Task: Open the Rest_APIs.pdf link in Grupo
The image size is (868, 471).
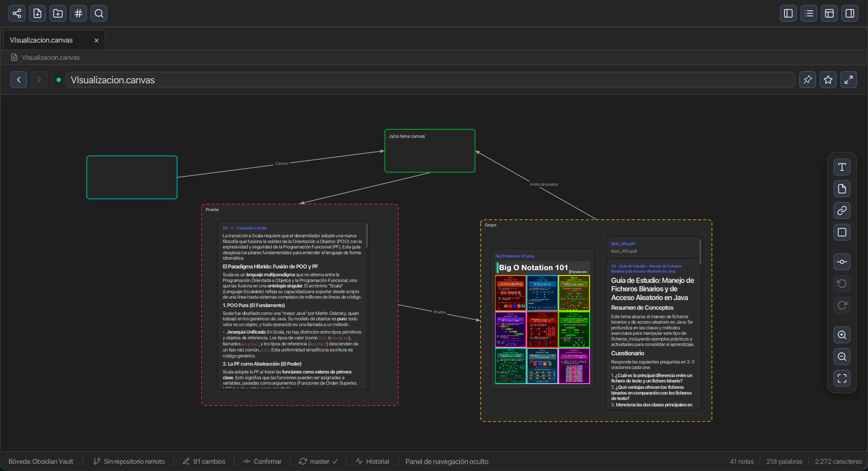Action: (623, 244)
